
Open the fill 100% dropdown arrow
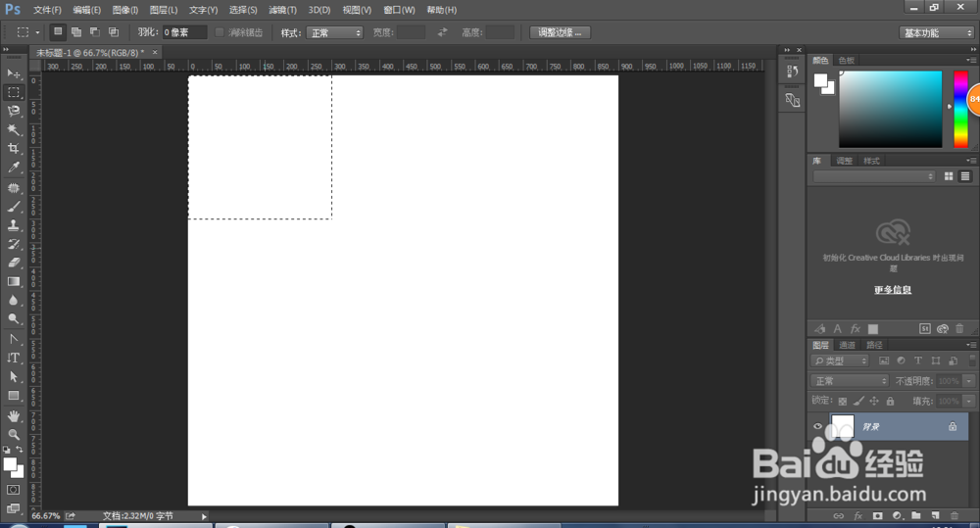pyautogui.click(x=969, y=402)
